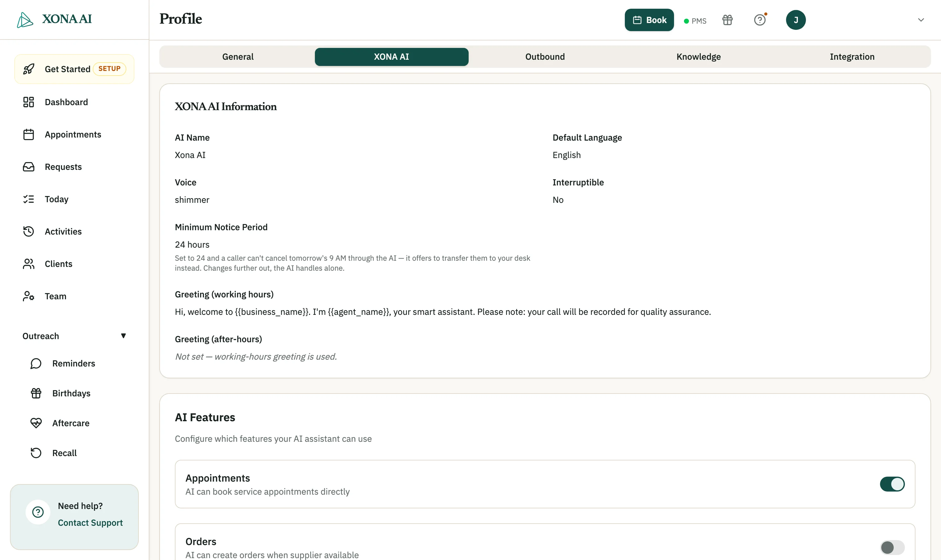941x560 pixels.
Task: Click the Aftercare heart pulse icon
Action: coord(36,423)
